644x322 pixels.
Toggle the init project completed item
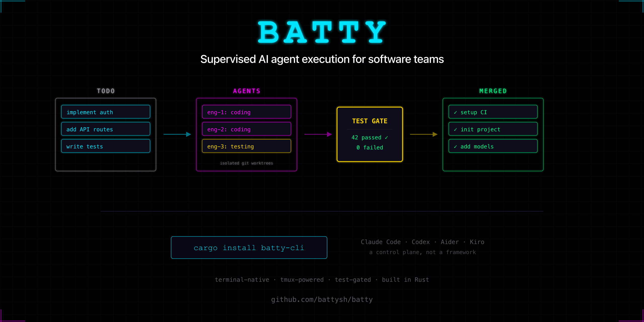coord(493,129)
